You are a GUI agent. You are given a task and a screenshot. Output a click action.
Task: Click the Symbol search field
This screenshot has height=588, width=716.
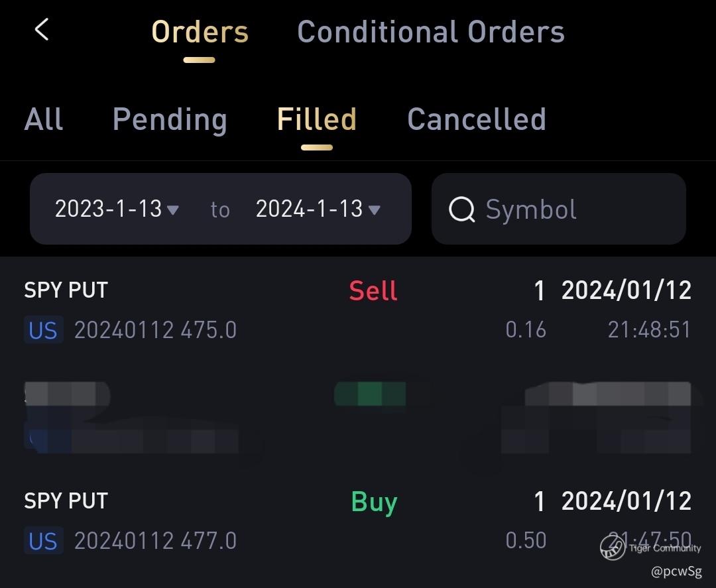pyautogui.click(x=570, y=209)
